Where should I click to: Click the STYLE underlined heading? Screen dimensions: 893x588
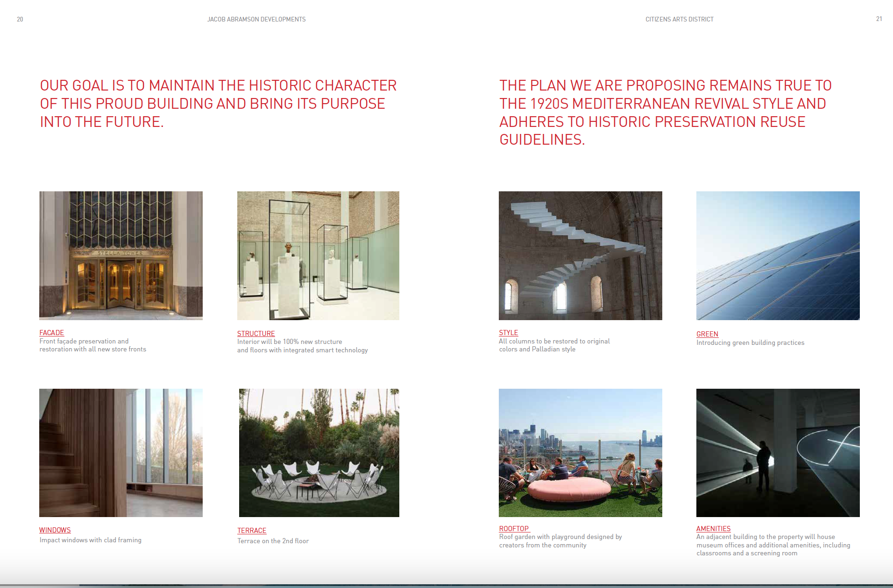coord(508,333)
